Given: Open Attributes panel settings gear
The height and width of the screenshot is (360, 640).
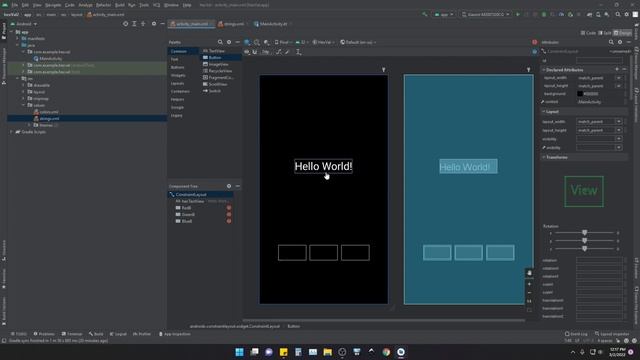Looking at the screenshot, I should [x=620, y=42].
